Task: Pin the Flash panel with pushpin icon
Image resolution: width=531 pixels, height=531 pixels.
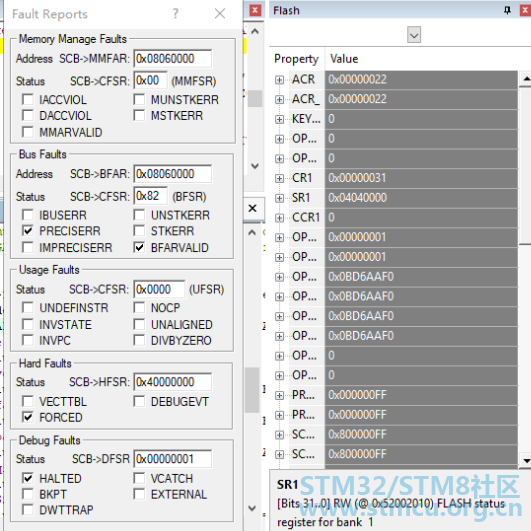Action: pos(507,10)
